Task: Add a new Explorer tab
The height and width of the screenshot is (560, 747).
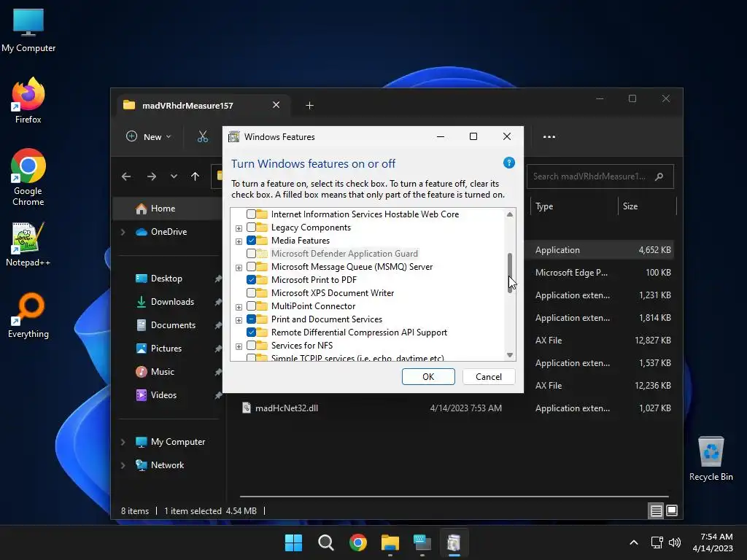Action: (309, 105)
